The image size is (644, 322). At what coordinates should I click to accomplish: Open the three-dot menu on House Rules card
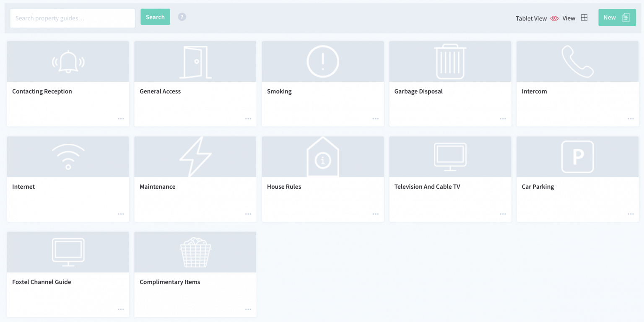[375, 214]
